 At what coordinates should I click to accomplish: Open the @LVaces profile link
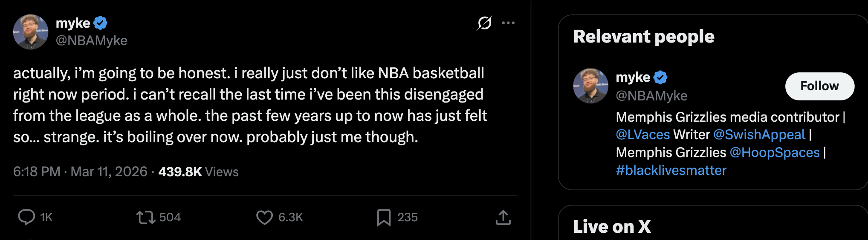tap(643, 135)
